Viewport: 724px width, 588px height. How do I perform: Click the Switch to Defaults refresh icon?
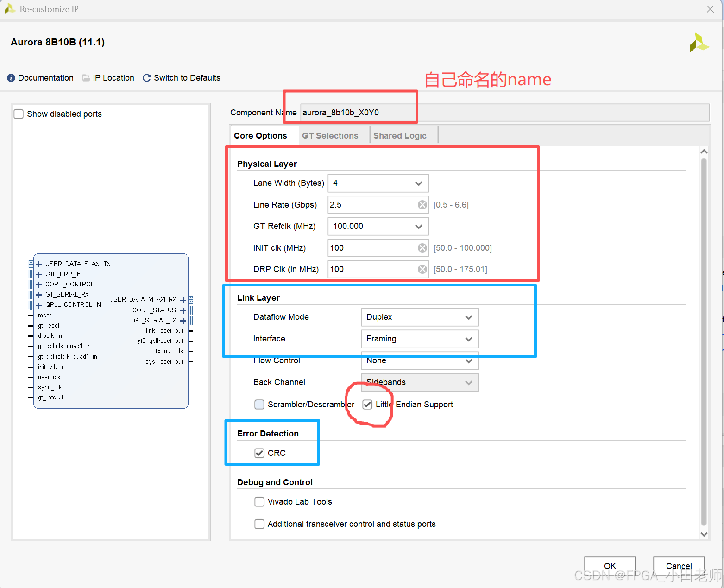point(146,78)
